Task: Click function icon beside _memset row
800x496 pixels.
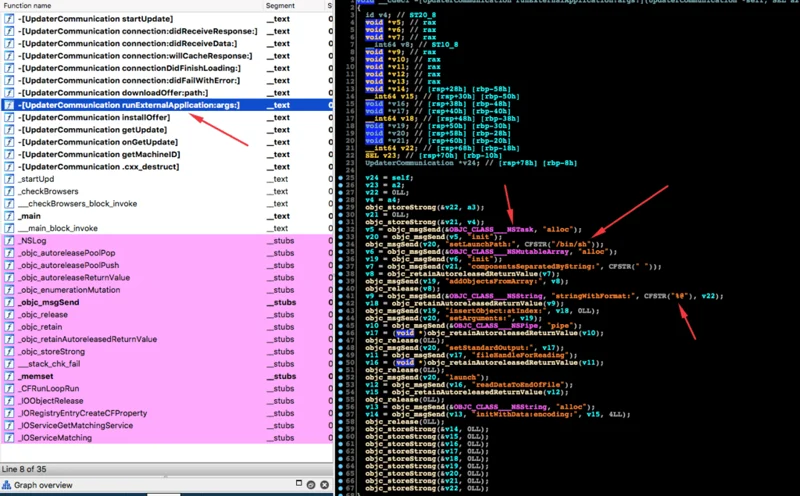Action: click(9, 376)
